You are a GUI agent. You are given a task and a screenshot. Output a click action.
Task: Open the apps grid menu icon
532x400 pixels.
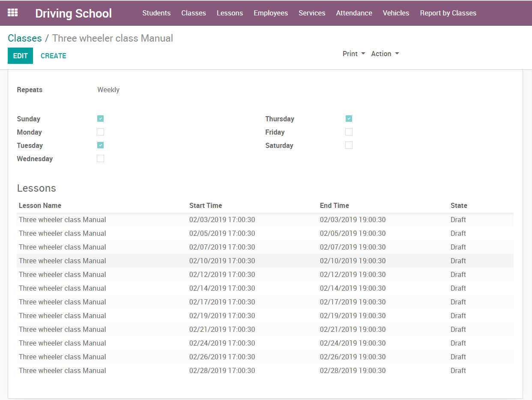[x=13, y=13]
